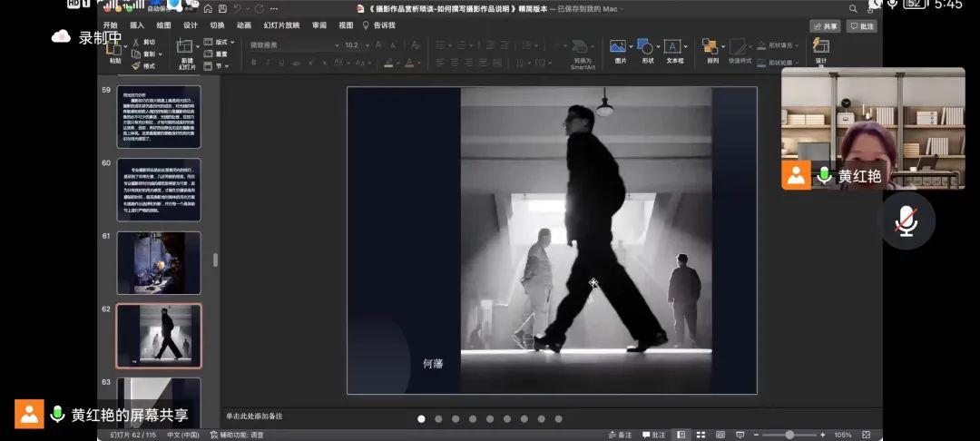
Task: Open the Insert (插入) ribbon tab
Action: coord(137,25)
